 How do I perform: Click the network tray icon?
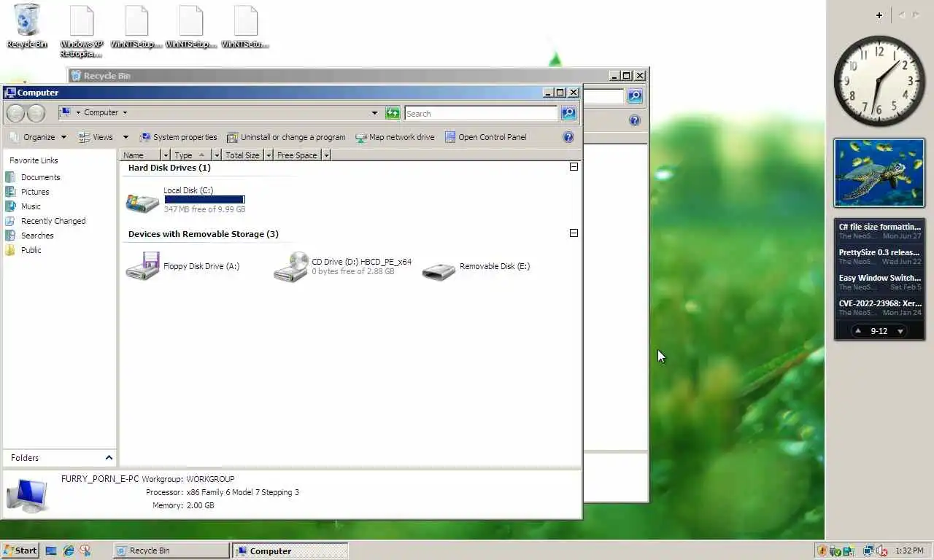[x=868, y=551]
